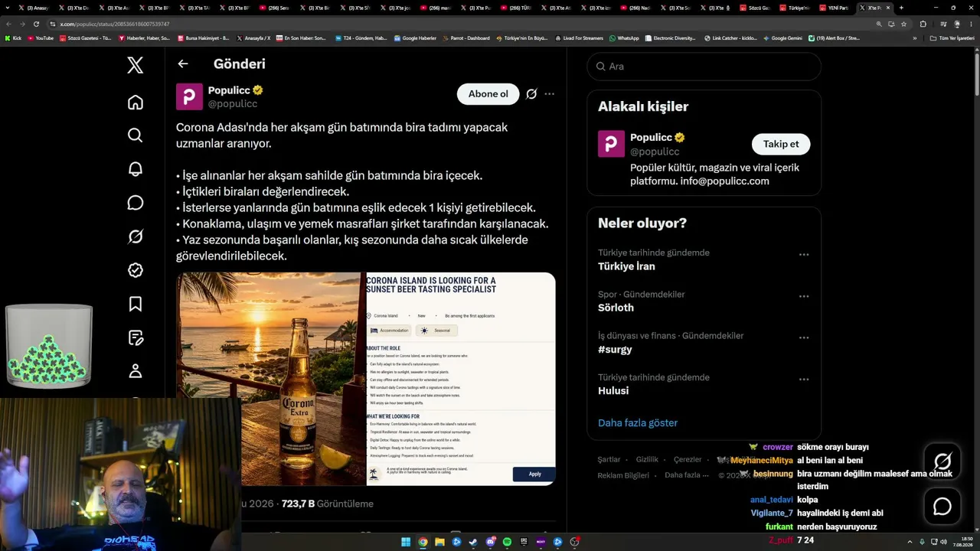Open File Explorer from the taskbar
The width and height of the screenshot is (980, 551).
439,542
